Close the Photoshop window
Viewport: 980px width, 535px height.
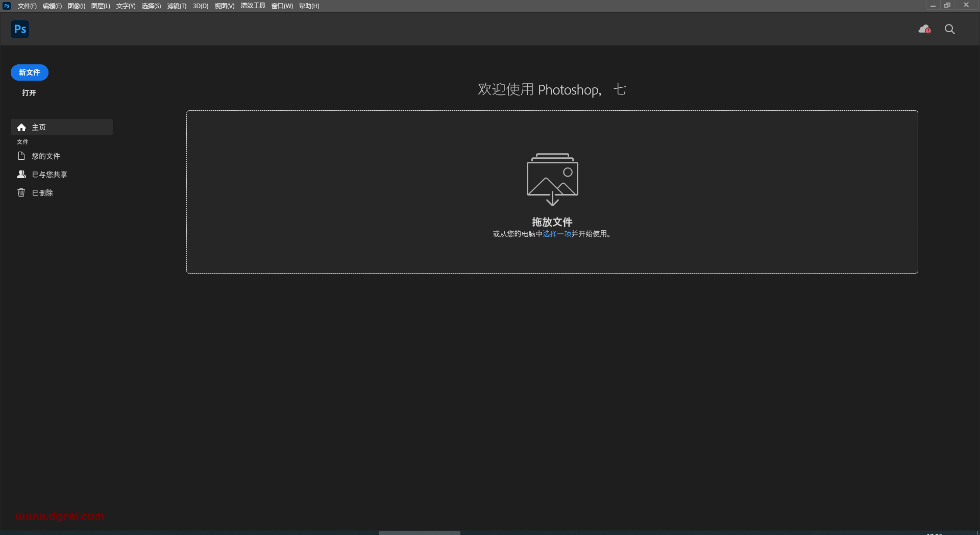point(966,5)
